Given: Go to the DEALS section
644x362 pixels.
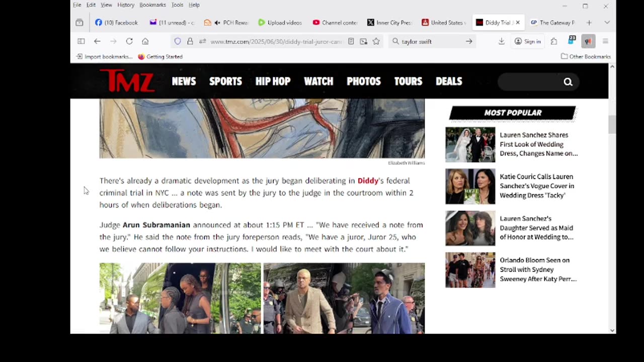Looking at the screenshot, I should point(449,81).
